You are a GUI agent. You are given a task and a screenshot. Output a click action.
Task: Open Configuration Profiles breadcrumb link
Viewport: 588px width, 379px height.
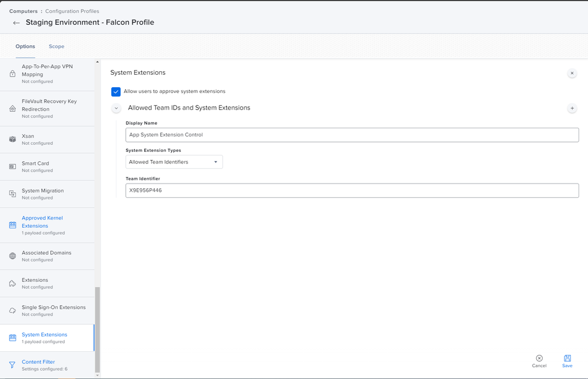[72, 11]
